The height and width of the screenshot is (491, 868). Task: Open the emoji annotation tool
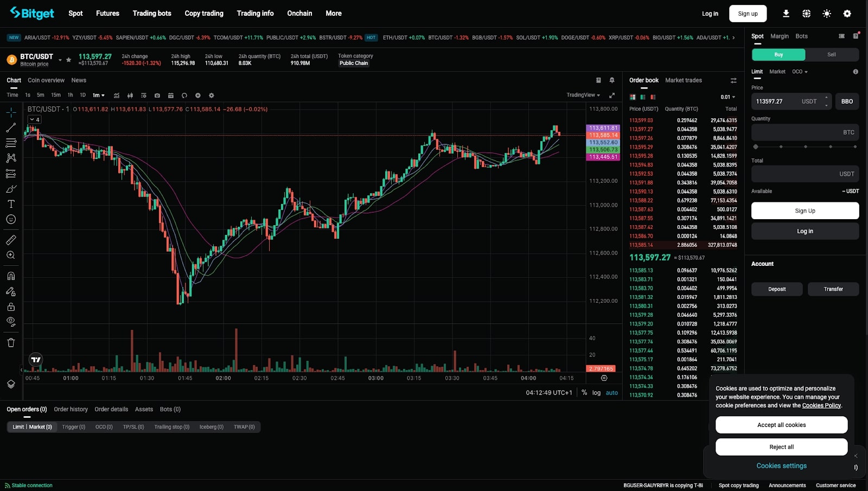[11, 219]
